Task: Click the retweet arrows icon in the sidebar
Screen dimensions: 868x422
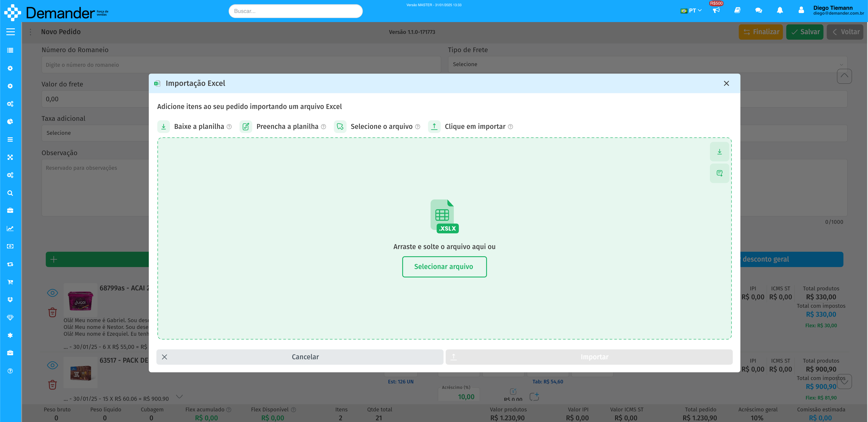Action: [10, 264]
